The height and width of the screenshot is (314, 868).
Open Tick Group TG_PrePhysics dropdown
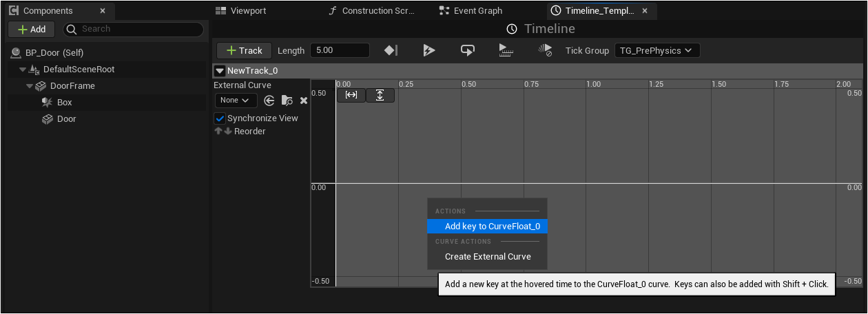click(x=657, y=50)
